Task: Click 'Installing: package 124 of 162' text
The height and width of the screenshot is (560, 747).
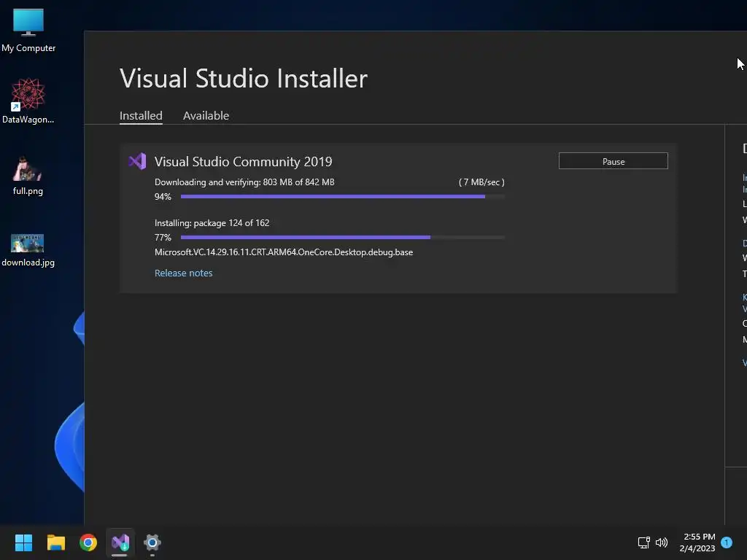Action: (212, 223)
